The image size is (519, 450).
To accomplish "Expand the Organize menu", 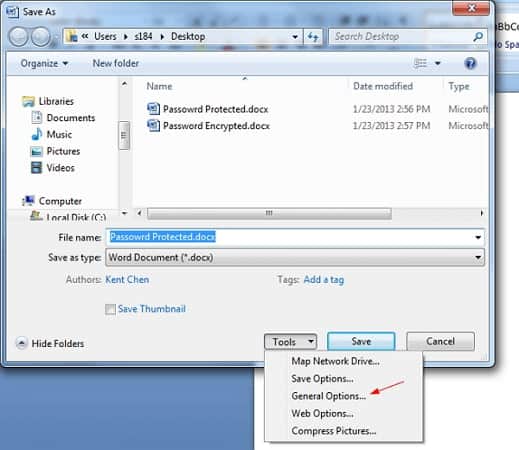I will [x=44, y=63].
